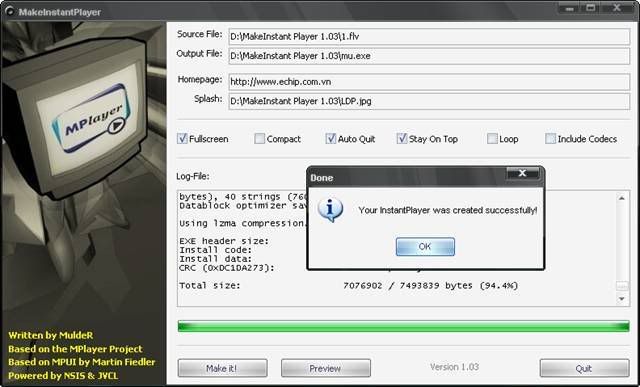
Task: Click the Splash image path field
Action: coord(429,101)
